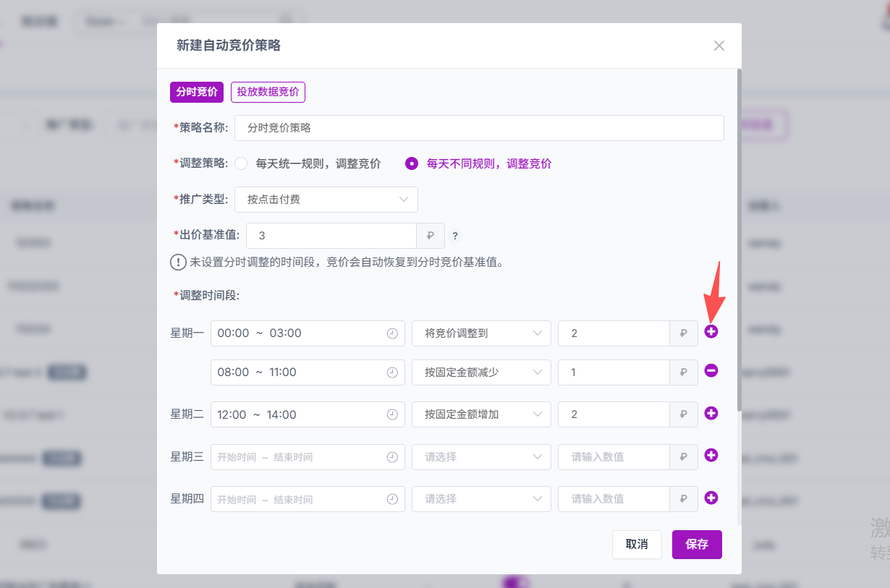Open 星期三 请选择 adjustment dropdown
This screenshot has height=588, width=890.
coord(481,457)
